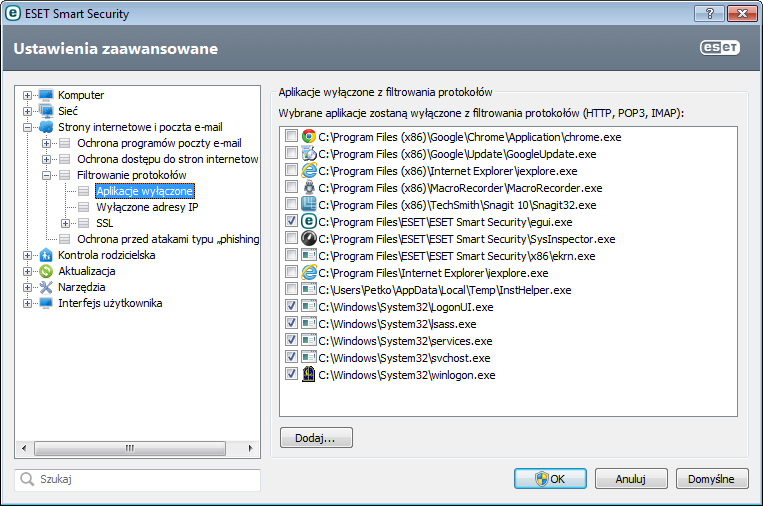Viewport: 763px width, 506px height.
Task: Expand the Kontrola rodzicielska node
Action: pos(27,255)
